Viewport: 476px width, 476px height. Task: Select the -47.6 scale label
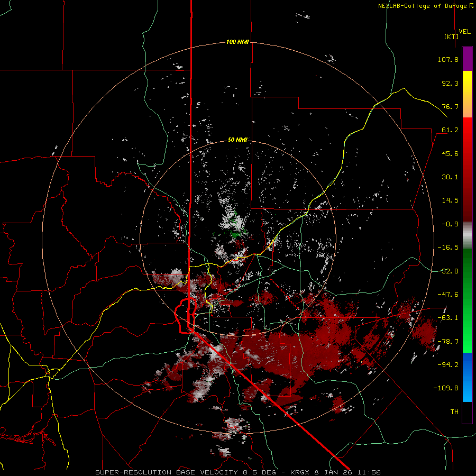(448, 295)
